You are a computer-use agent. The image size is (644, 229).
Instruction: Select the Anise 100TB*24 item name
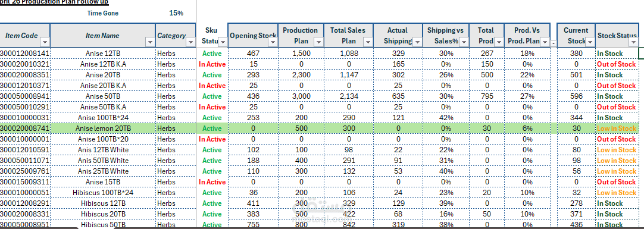tap(103, 118)
